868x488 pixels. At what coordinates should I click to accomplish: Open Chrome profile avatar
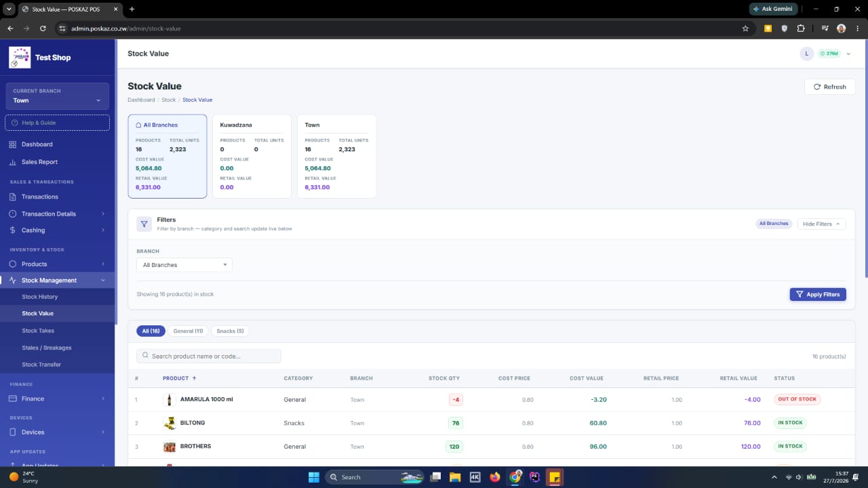tap(842, 28)
